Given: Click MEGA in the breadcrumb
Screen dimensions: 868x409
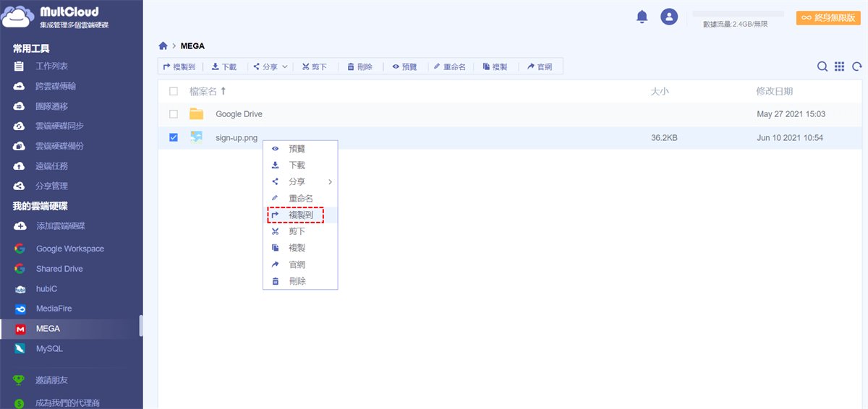Looking at the screenshot, I should [192, 46].
